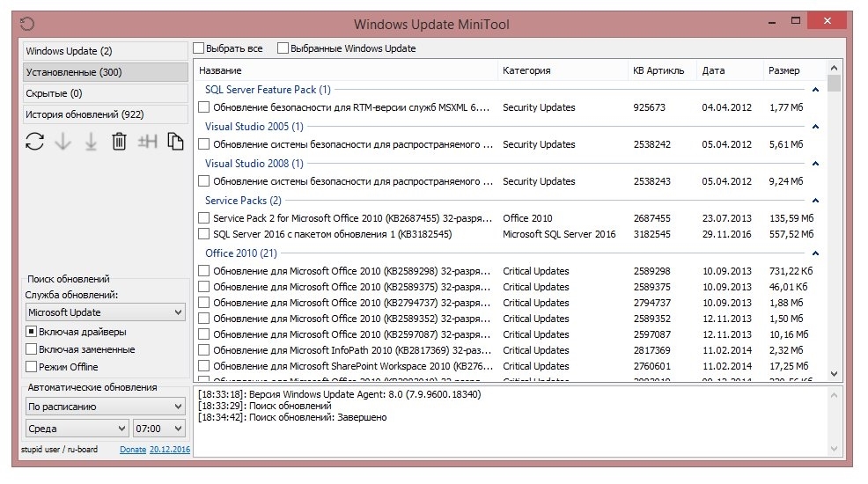Minimize the Windows Update MiniTool window
This screenshot has height=484, width=868.
tap(772, 22)
